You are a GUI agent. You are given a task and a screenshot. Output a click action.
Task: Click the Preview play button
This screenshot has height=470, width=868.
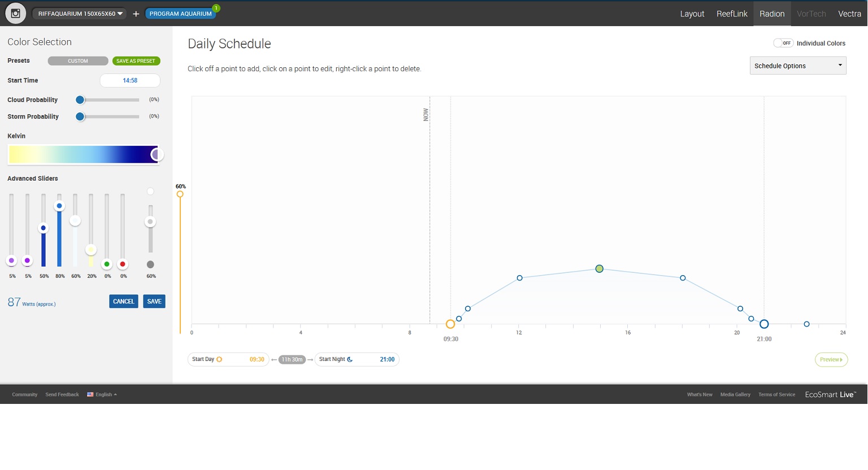point(831,359)
